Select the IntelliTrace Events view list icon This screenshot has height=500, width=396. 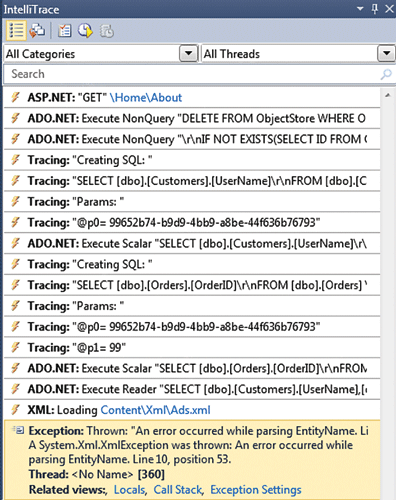(x=16, y=31)
